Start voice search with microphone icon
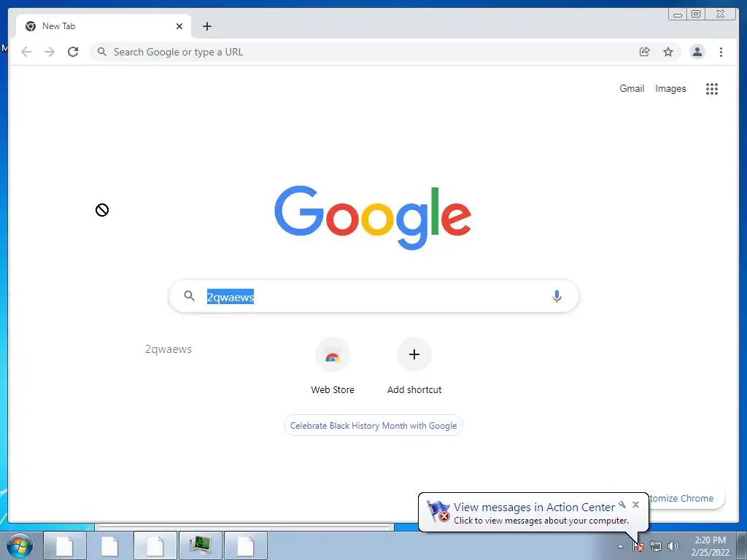 [557, 296]
